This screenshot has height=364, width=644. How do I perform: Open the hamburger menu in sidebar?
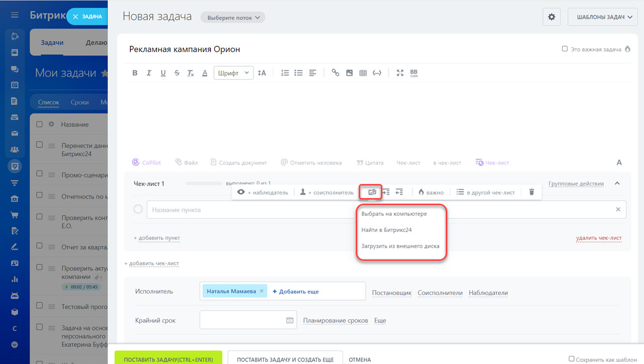coord(15,15)
